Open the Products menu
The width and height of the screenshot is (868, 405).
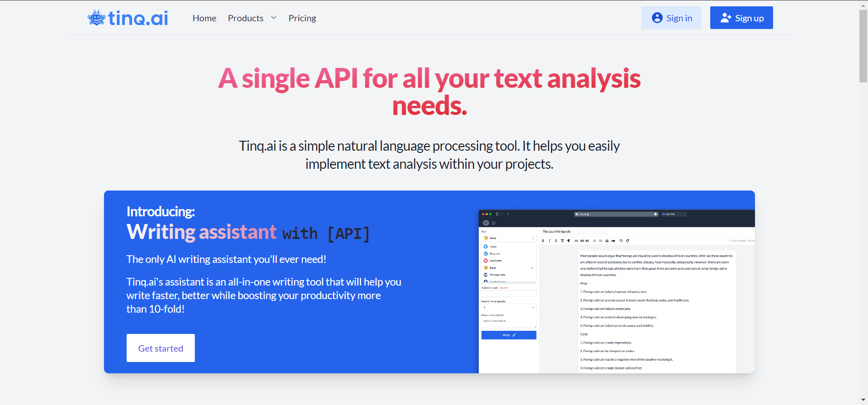coord(245,18)
